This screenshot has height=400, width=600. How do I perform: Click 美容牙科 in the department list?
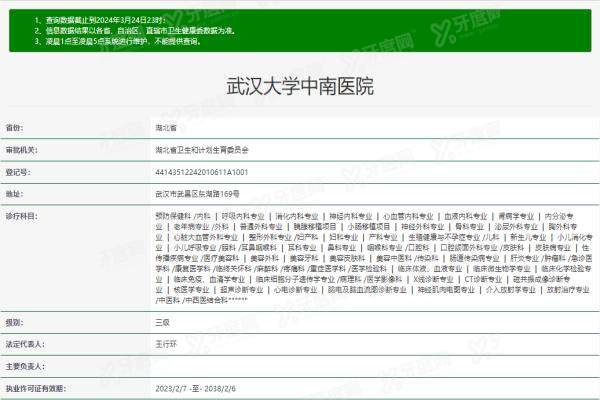pos(304,258)
